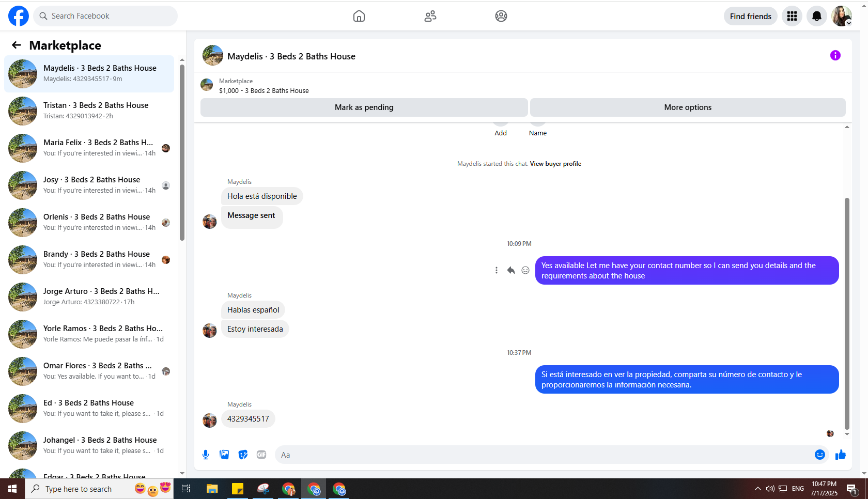The image size is (868, 499).
Task: Show hidden system tray icons
Action: (758, 489)
